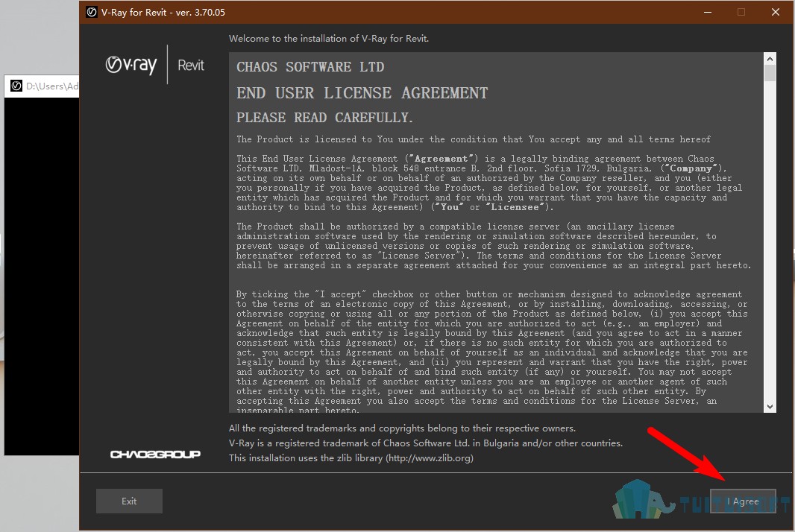Click the V-Ray Revit logo in sidebar

155,65
